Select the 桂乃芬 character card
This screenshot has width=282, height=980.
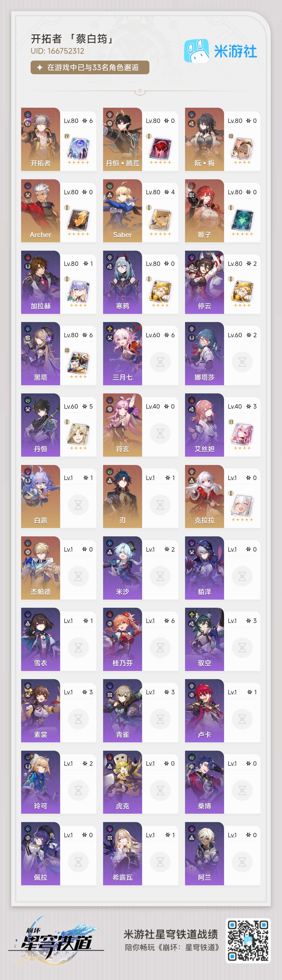tap(140, 639)
